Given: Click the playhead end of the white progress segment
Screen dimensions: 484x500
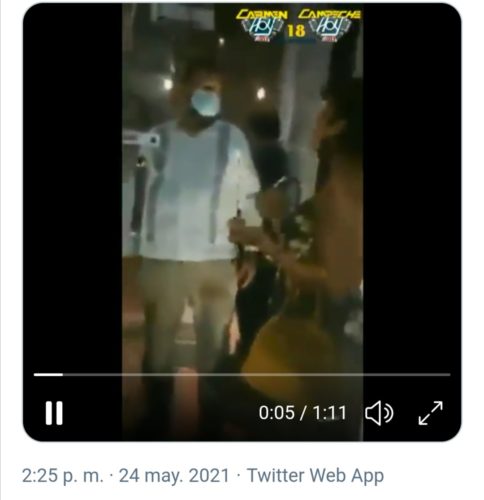Looking at the screenshot, I should 62,375.
